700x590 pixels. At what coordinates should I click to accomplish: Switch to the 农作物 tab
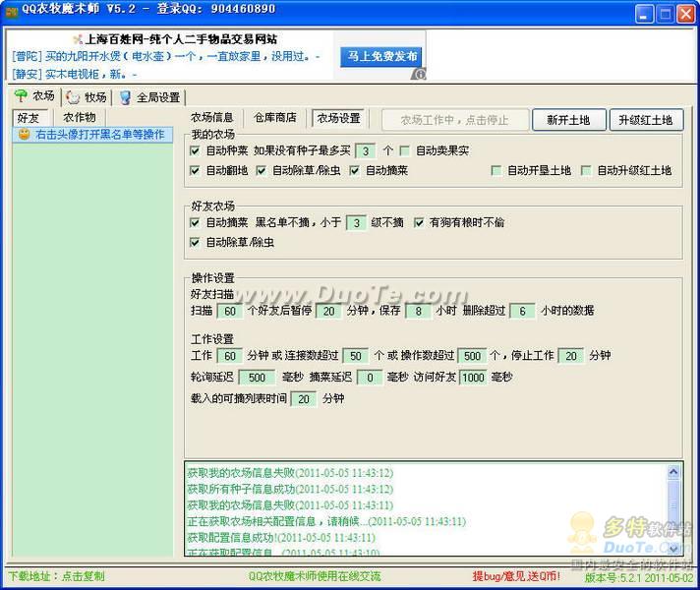80,117
